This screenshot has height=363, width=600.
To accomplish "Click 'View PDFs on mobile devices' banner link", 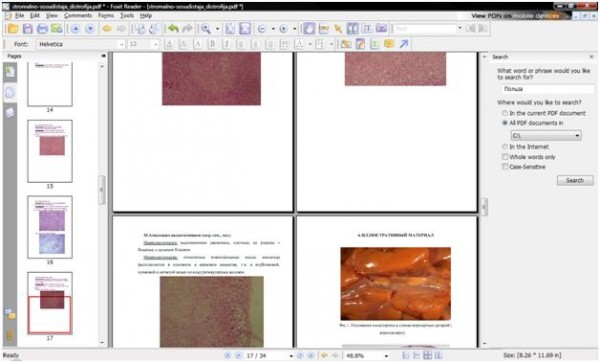I will click(515, 16).
